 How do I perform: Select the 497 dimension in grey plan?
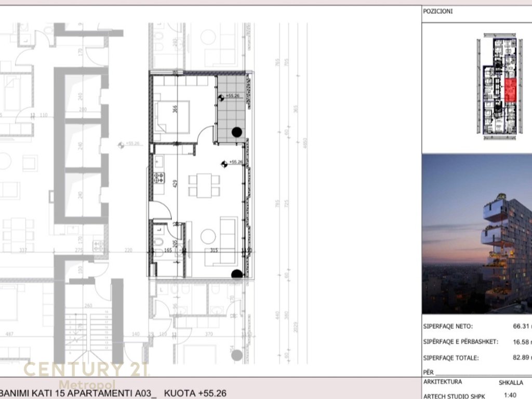pos(9,334)
